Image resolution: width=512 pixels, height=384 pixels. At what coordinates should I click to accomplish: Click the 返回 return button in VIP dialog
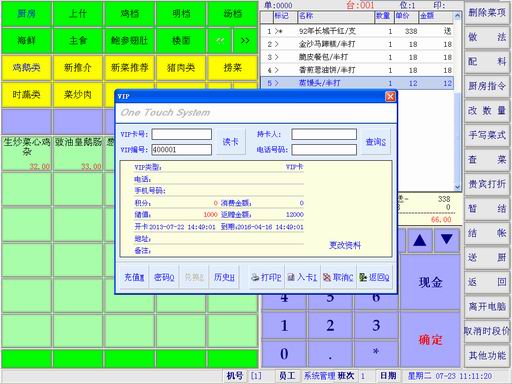pos(374,277)
